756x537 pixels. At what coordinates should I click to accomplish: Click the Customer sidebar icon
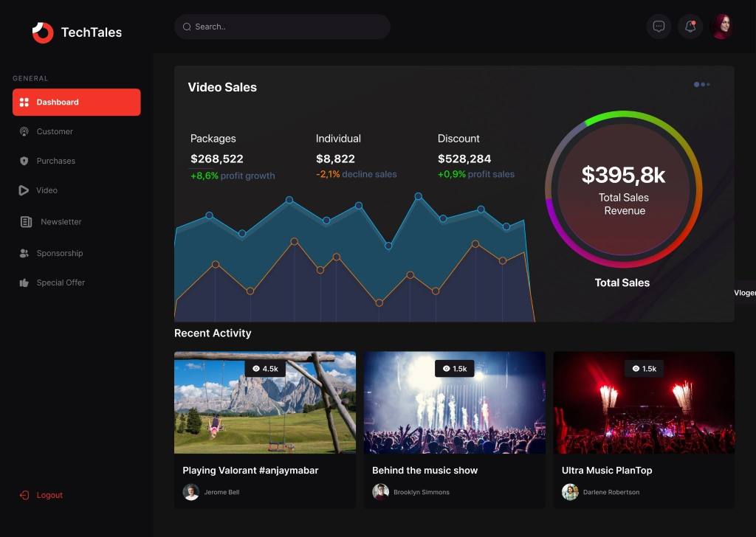click(24, 131)
